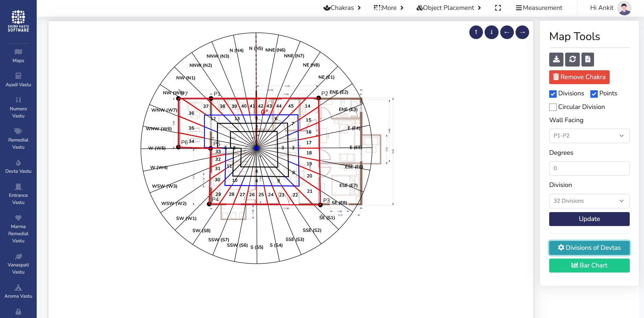Screen dimensions: 644x318
Task: Enable Circular Division checkbox
Action: tap(553, 107)
